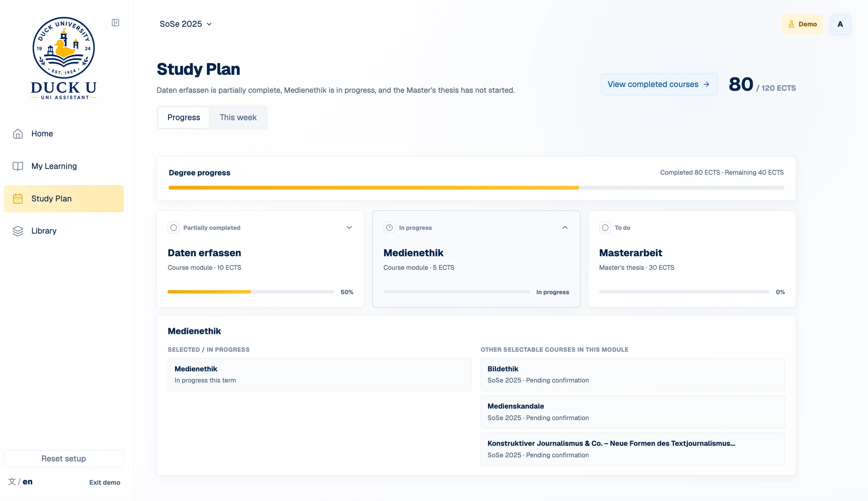This screenshot has width=868, height=501.
Task: Collapse the Medienethik card chevron
Action: click(x=565, y=227)
